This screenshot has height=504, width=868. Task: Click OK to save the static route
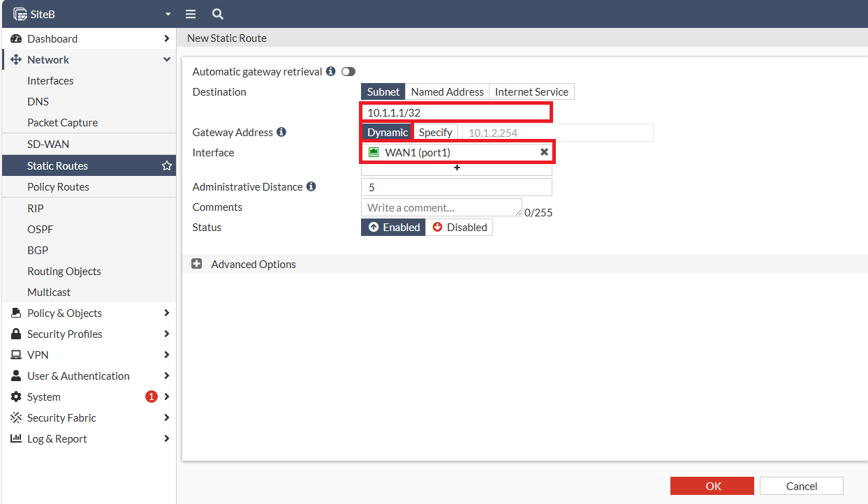click(712, 486)
